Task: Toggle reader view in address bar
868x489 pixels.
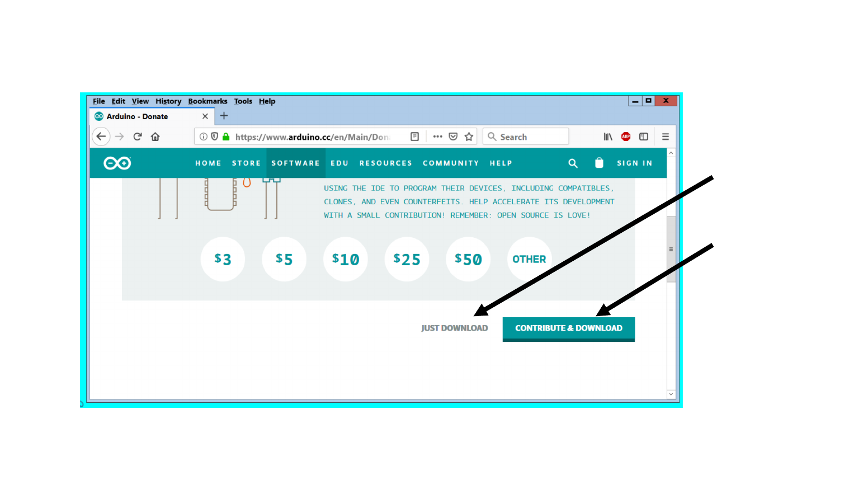Action: pos(414,137)
